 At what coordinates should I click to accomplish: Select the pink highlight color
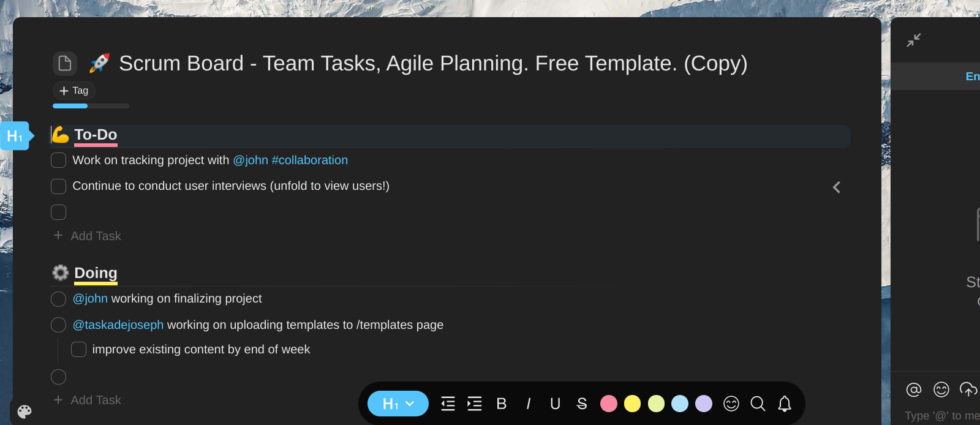tap(609, 404)
